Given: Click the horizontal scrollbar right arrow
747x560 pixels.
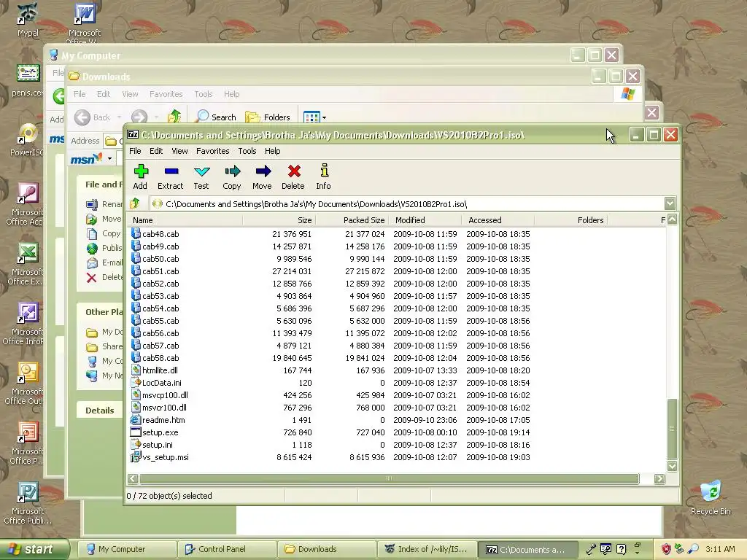Looking at the screenshot, I should click(659, 478).
